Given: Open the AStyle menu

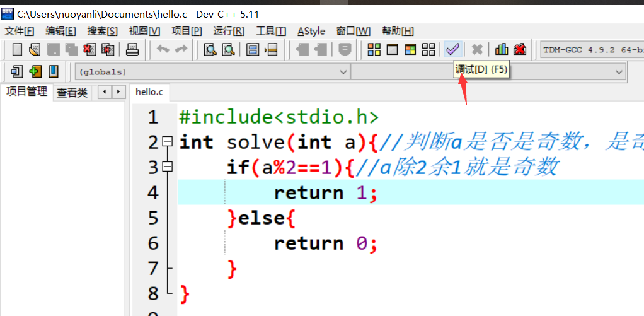Looking at the screenshot, I should (311, 32).
